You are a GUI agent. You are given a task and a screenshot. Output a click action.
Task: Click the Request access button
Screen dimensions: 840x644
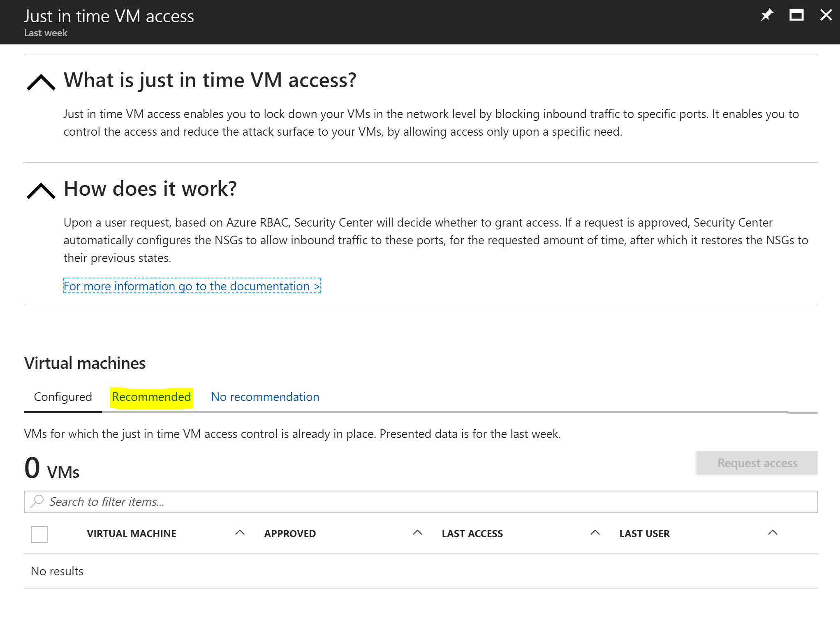757,463
